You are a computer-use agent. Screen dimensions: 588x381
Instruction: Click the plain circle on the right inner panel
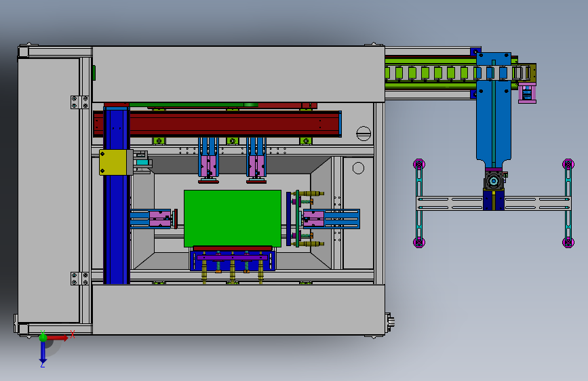tap(358, 168)
